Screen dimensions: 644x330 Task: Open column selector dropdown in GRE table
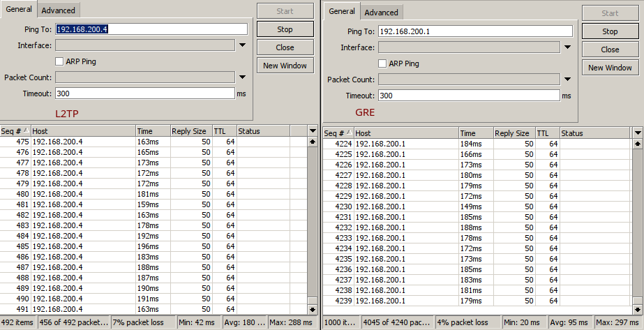(638, 133)
